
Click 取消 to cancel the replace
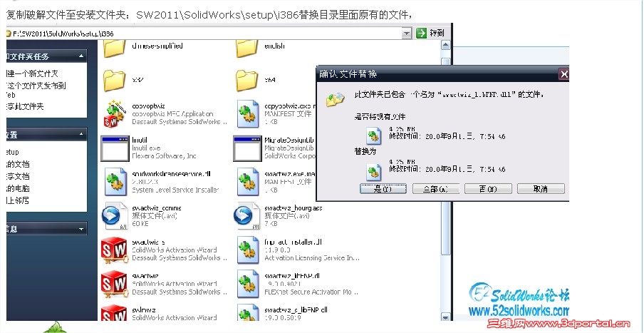tap(541, 189)
